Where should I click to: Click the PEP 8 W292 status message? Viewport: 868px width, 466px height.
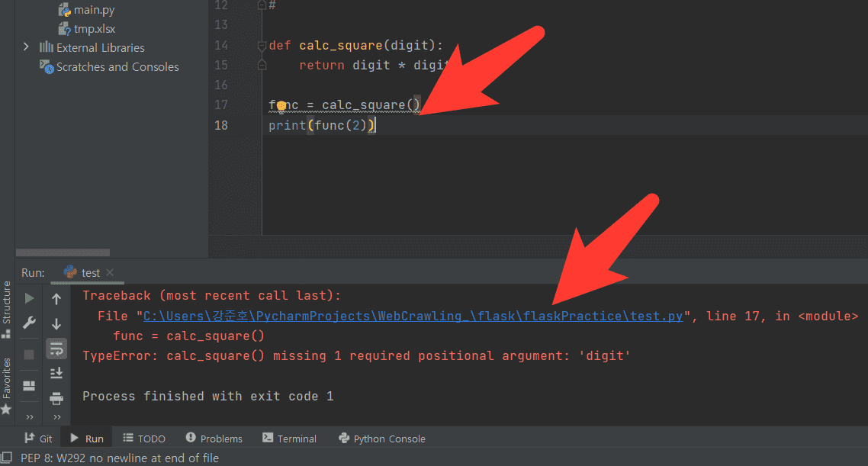[120, 458]
